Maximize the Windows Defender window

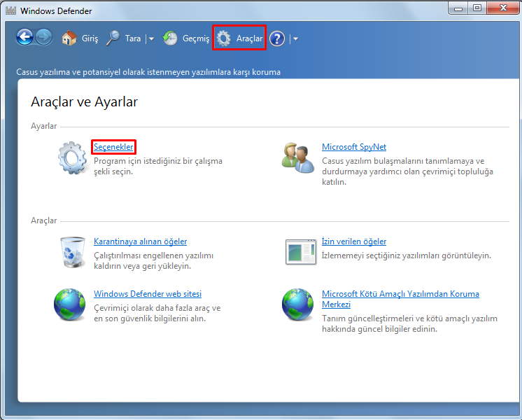coord(477,8)
